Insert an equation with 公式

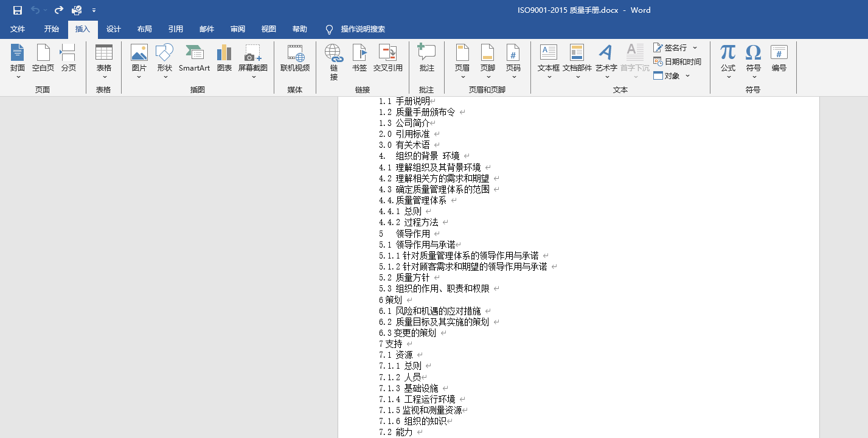point(728,59)
